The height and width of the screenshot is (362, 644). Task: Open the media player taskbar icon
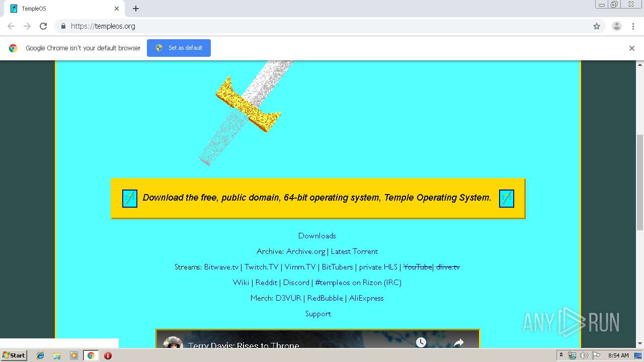click(74, 355)
